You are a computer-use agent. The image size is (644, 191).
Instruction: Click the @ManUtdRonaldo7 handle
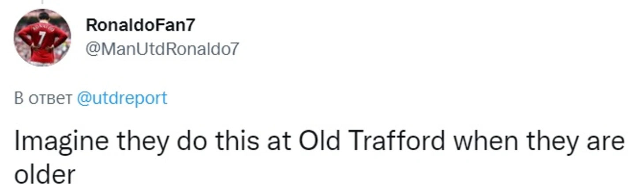tap(161, 50)
